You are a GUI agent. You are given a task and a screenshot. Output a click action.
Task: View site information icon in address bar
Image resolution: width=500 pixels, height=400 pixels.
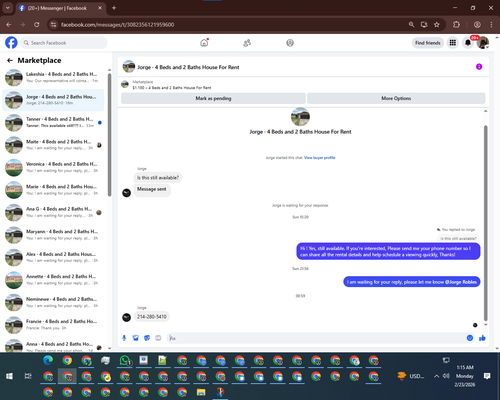coord(53,25)
